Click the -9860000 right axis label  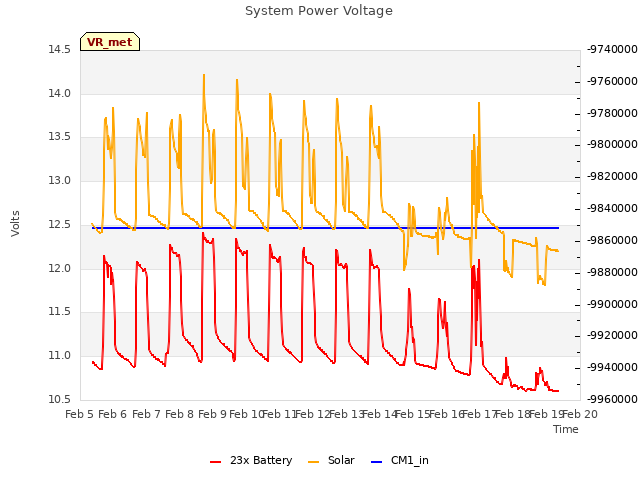tap(612, 240)
